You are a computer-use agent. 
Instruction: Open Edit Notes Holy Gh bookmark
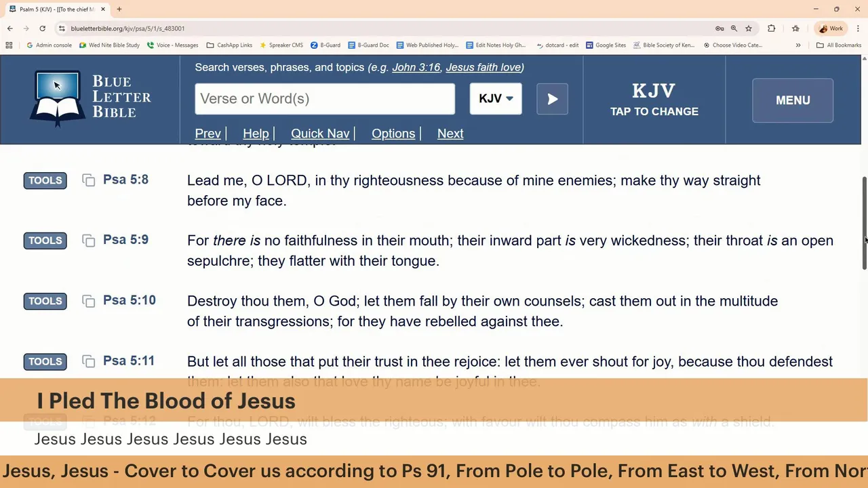coord(496,45)
